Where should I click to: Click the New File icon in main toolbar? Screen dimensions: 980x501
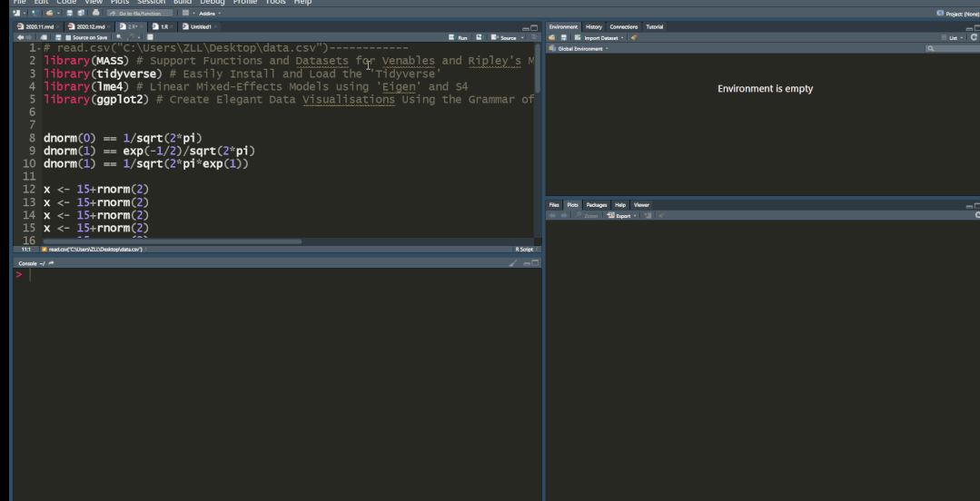click(16, 13)
